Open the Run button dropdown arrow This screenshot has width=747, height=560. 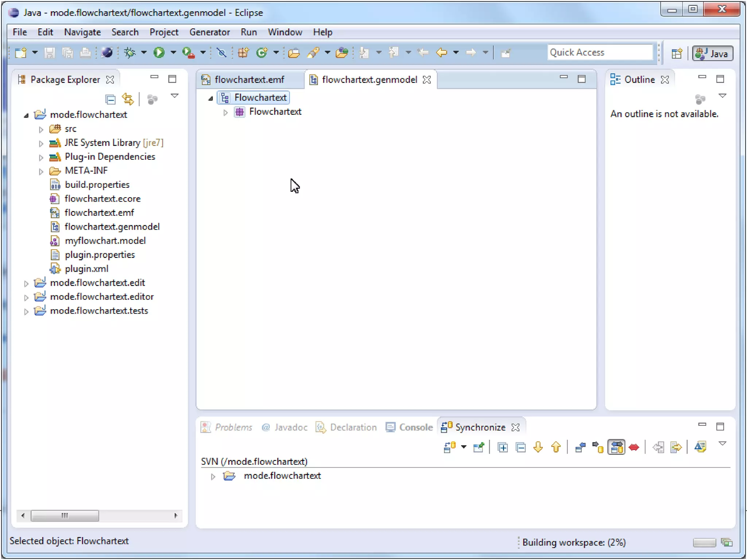click(173, 53)
